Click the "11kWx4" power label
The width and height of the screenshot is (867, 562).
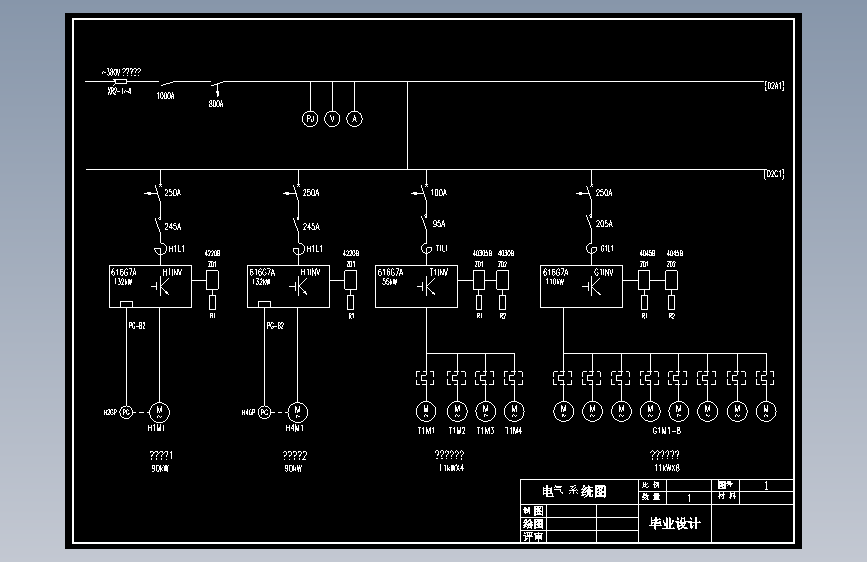[451, 468]
